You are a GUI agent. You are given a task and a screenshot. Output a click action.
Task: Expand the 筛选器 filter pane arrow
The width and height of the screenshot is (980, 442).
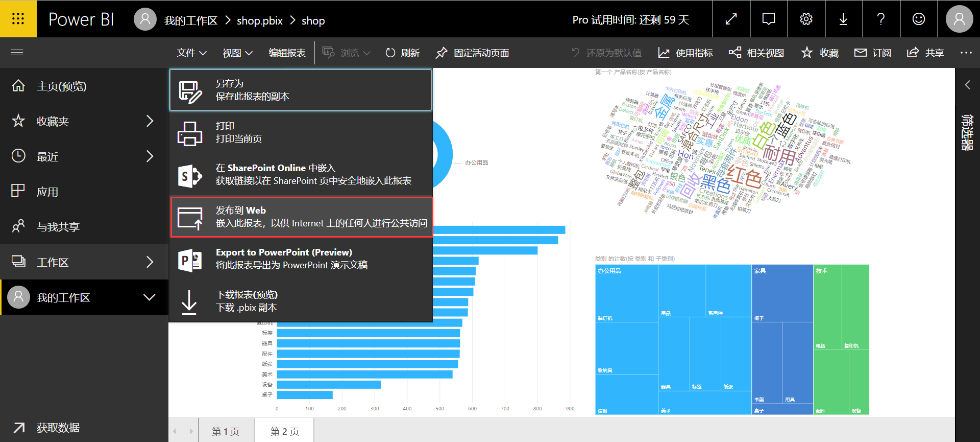[967, 85]
